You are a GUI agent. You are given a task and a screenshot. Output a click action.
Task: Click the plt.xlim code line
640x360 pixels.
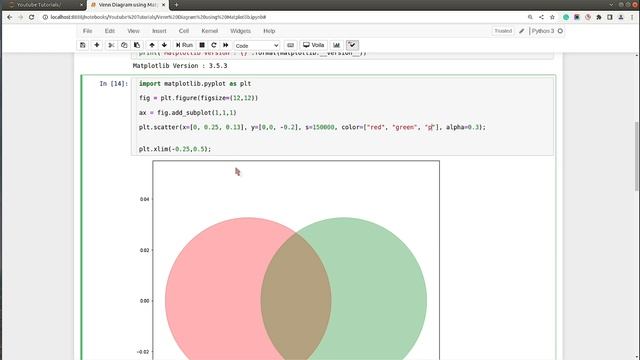point(175,149)
